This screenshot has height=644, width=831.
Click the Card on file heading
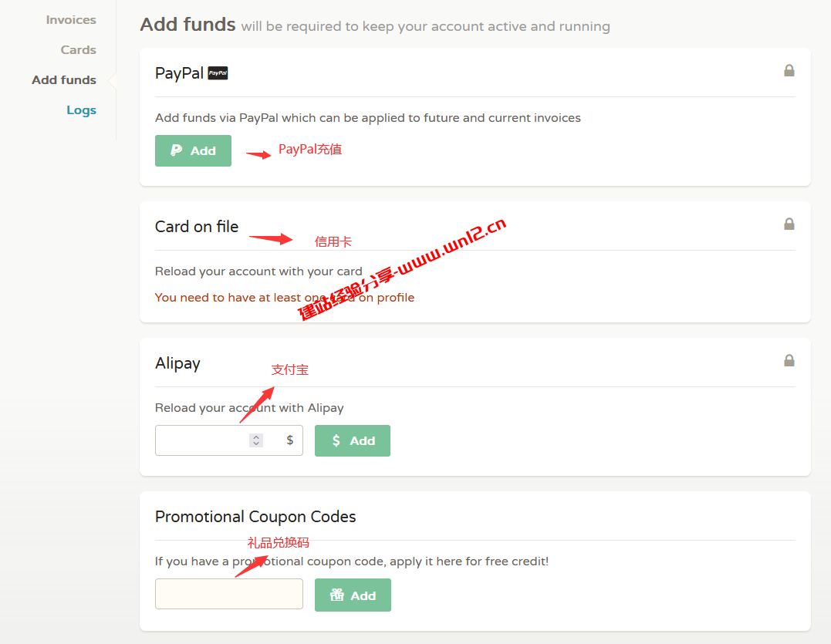click(x=197, y=227)
